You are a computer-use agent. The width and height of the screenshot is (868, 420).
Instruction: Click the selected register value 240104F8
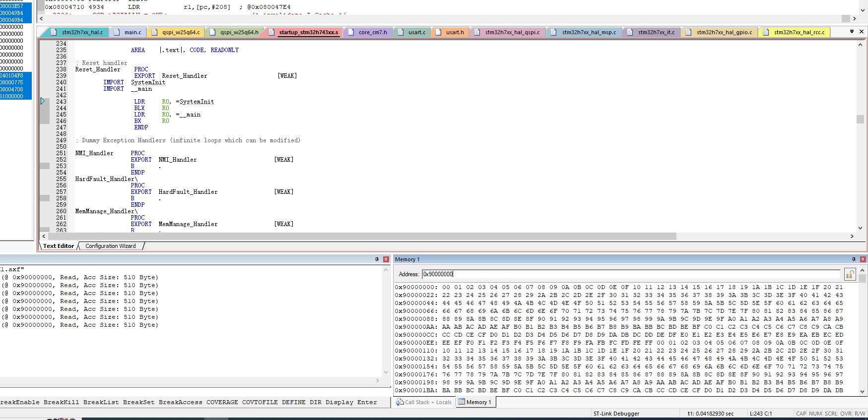tap(12, 75)
